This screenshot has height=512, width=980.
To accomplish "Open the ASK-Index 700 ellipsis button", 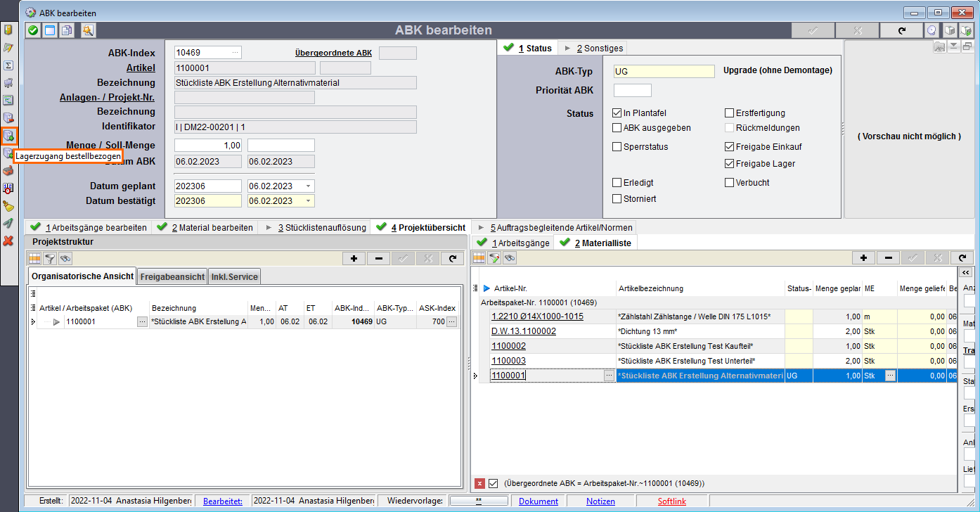I will tap(452, 321).
